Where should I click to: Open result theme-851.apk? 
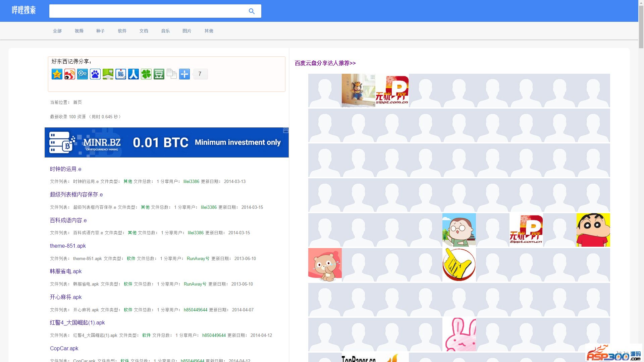pos(68,246)
